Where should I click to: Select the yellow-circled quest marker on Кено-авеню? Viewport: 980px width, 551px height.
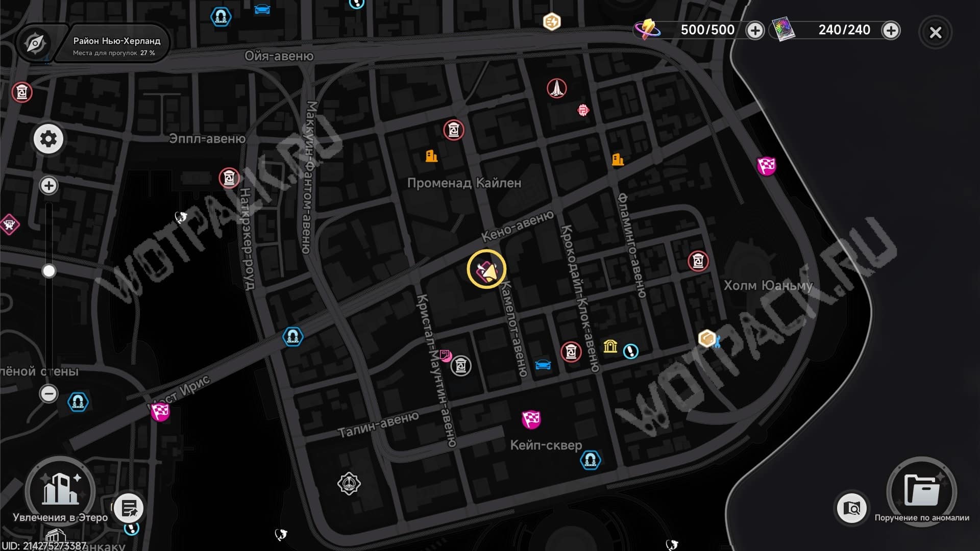[x=486, y=269]
